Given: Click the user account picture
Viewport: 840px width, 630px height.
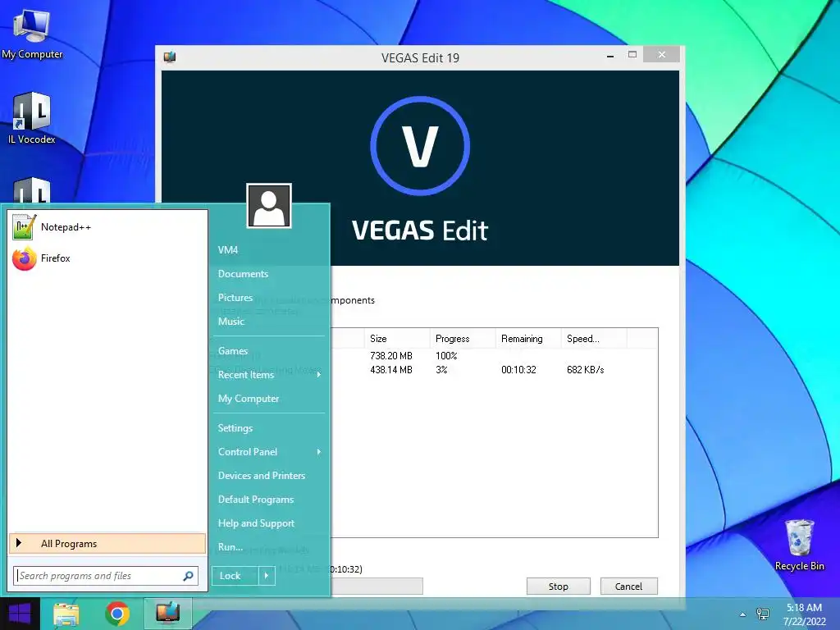Looking at the screenshot, I should 269,206.
